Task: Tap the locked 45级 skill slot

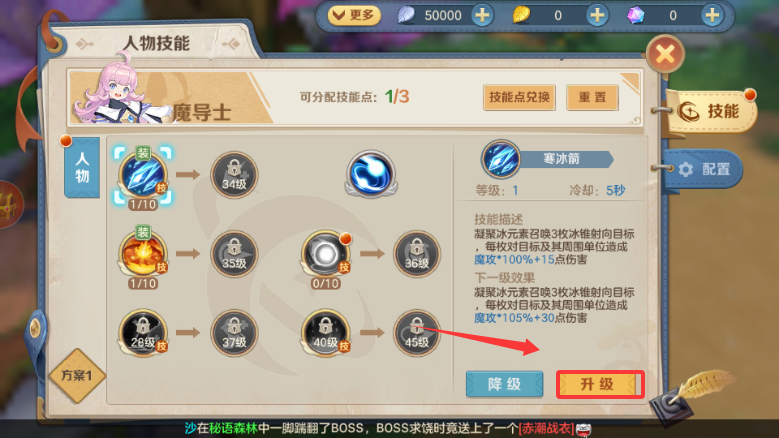Action: point(417,333)
